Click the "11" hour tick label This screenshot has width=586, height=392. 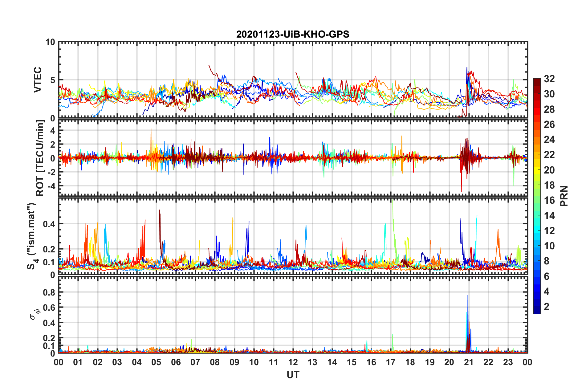point(274,362)
